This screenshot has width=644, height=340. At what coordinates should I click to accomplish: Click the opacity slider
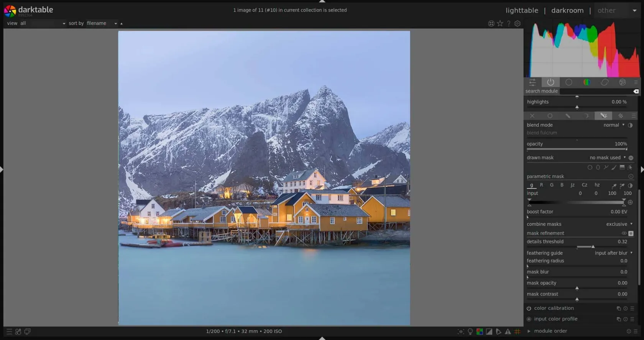coord(577,149)
